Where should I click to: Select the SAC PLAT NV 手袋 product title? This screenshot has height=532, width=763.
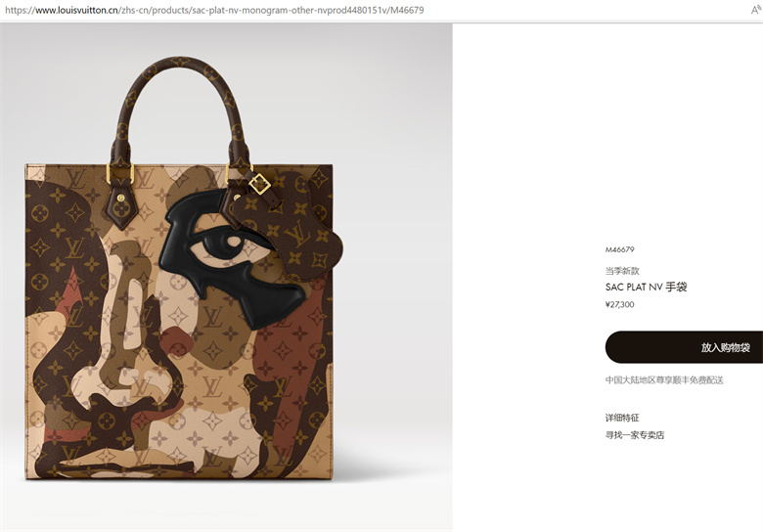coord(646,287)
